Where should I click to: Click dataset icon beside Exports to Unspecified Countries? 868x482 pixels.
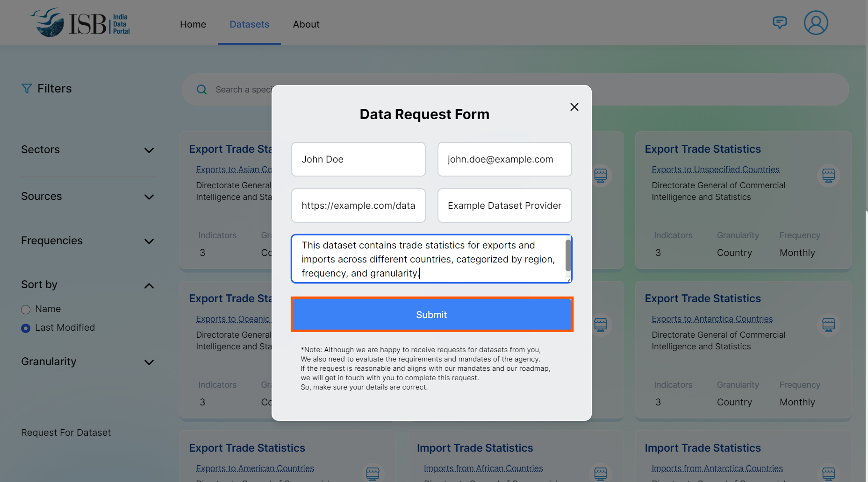pyautogui.click(x=828, y=176)
